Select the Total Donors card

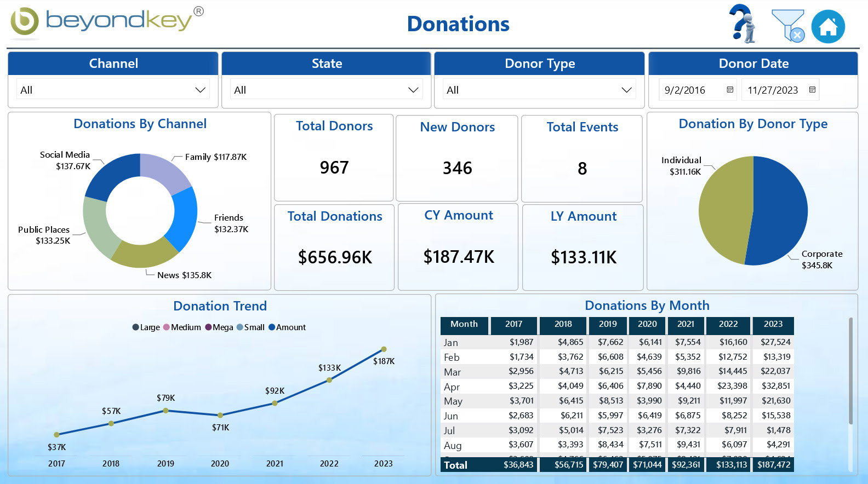pos(334,158)
